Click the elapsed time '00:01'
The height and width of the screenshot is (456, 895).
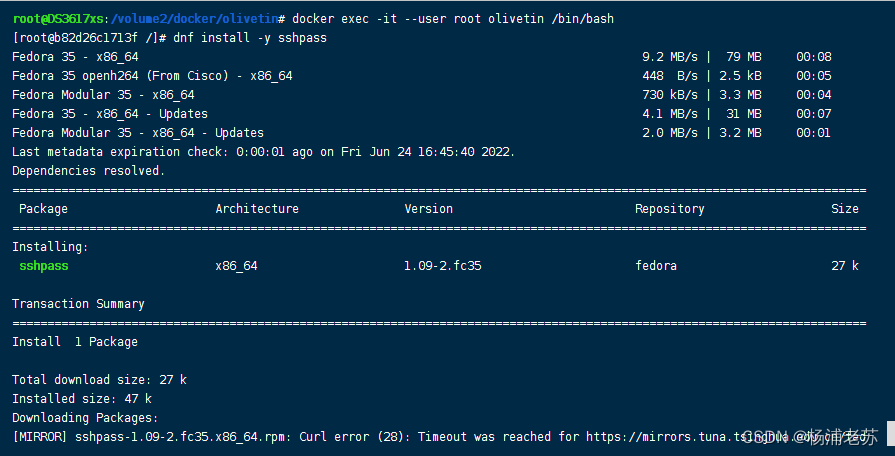(813, 132)
